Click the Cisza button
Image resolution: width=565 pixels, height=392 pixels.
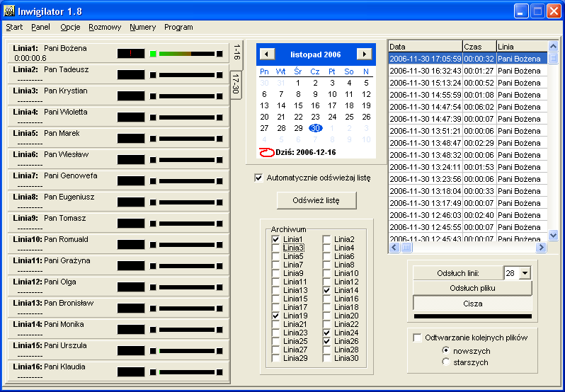(472, 304)
